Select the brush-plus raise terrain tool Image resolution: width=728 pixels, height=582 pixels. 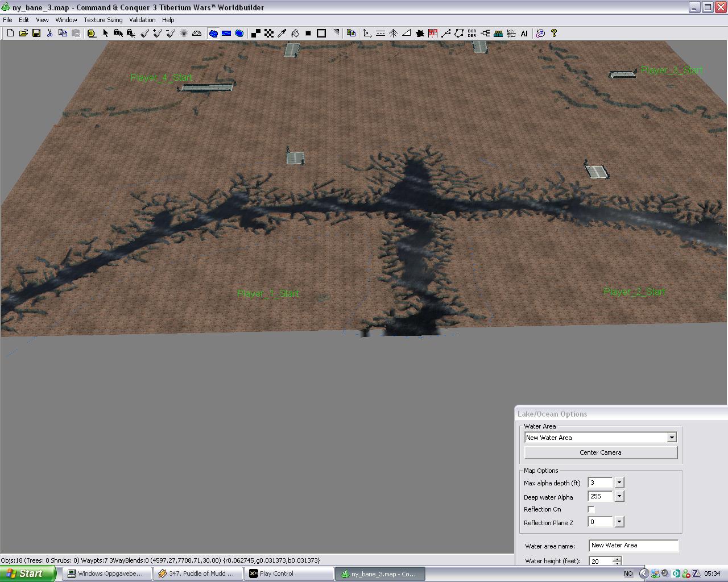pyautogui.click(x=158, y=34)
